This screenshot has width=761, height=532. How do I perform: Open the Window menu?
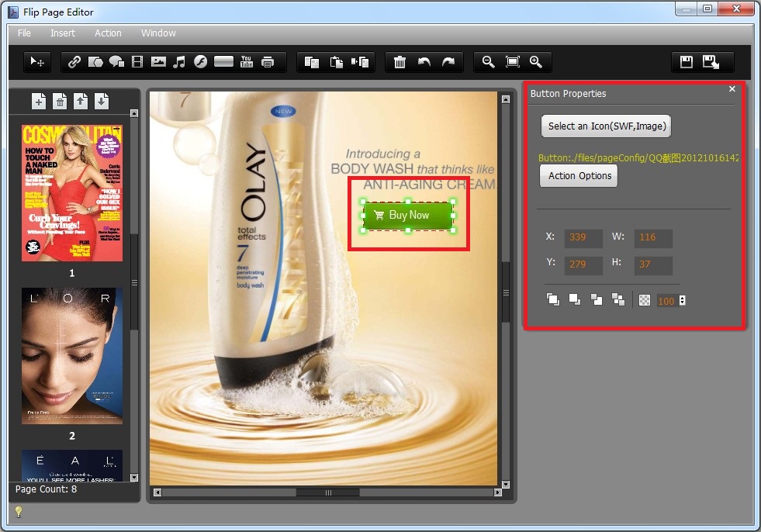click(158, 33)
